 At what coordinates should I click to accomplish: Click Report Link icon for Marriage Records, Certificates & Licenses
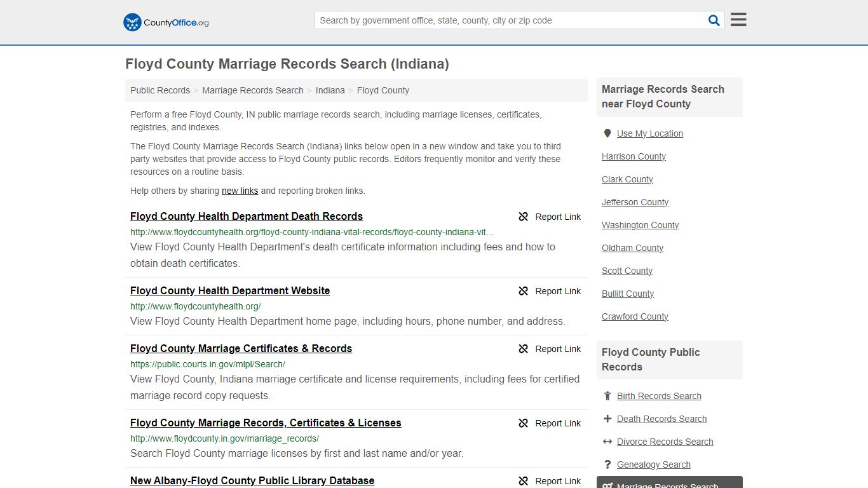coord(524,423)
